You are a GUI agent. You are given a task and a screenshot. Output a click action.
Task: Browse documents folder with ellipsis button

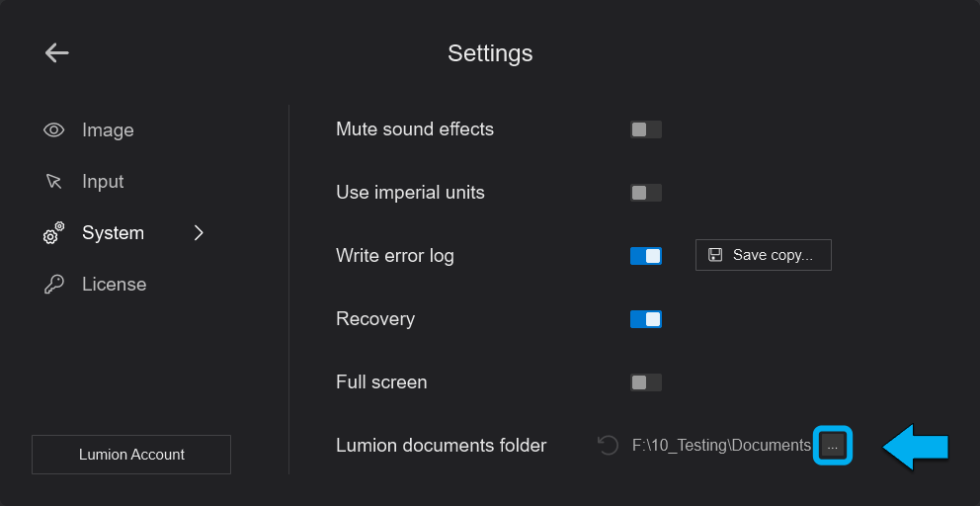tap(833, 446)
